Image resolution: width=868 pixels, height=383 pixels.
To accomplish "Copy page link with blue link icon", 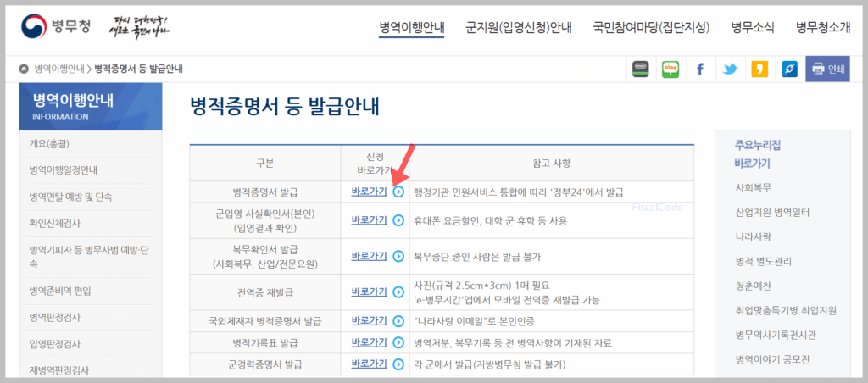I will click(789, 69).
